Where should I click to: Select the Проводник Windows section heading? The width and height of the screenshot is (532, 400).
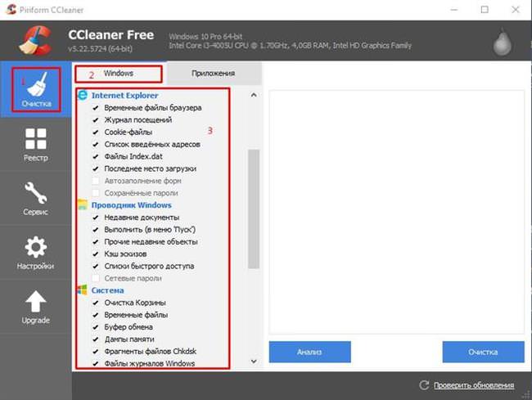point(131,205)
